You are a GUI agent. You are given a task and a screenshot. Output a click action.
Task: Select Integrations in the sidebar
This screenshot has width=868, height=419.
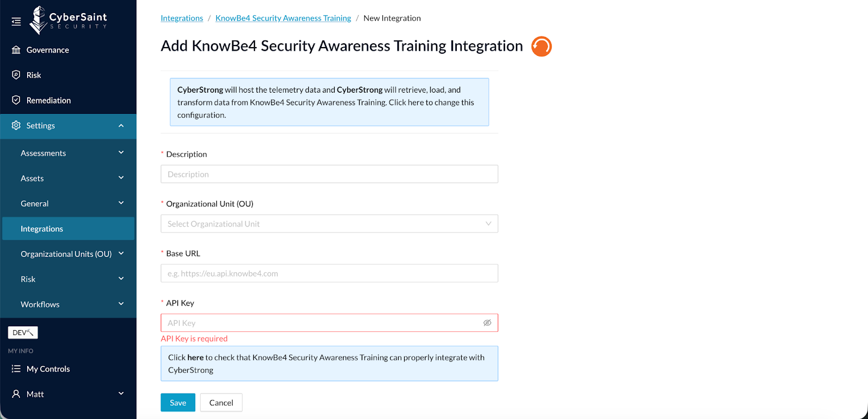(x=42, y=229)
